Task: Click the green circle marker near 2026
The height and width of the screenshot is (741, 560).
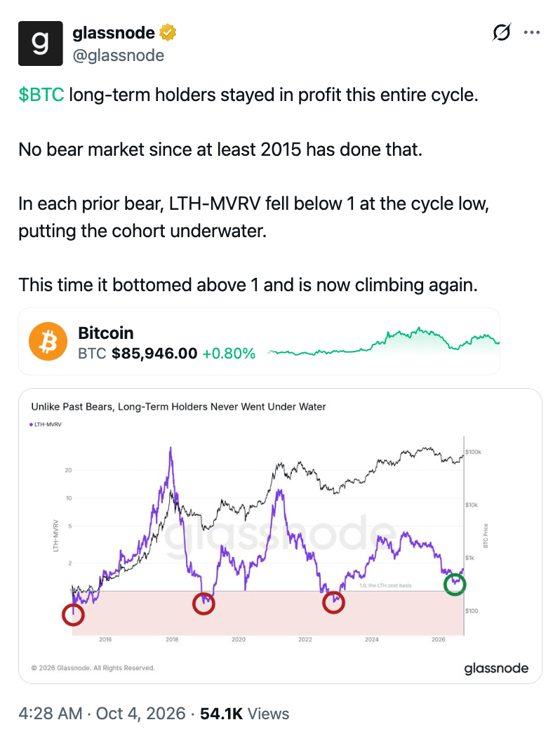Action: click(455, 584)
